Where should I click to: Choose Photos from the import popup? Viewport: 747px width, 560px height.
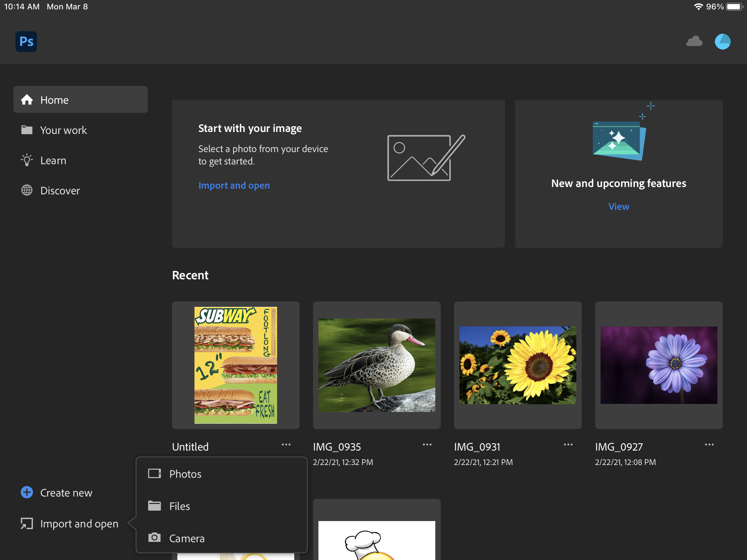click(185, 474)
